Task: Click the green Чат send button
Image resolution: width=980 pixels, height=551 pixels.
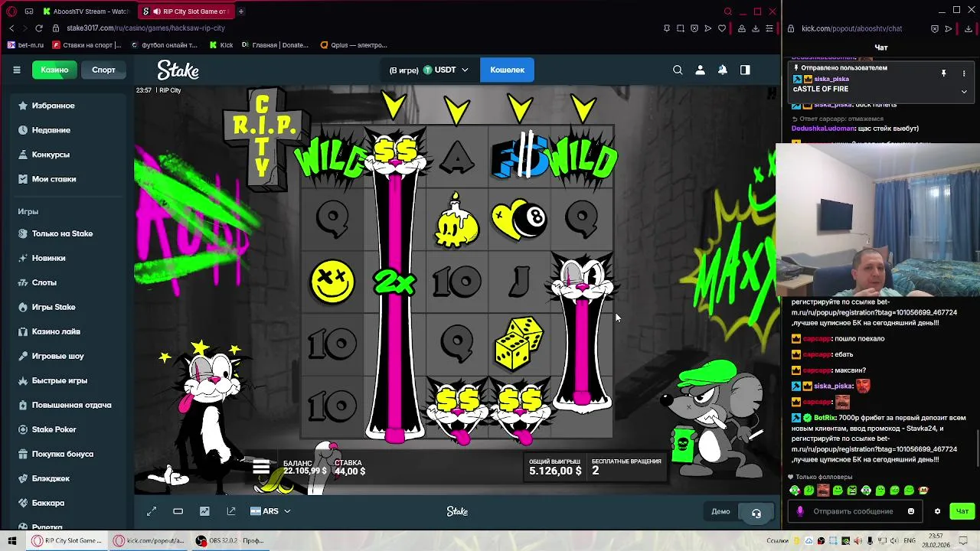Action: pyautogui.click(x=962, y=511)
